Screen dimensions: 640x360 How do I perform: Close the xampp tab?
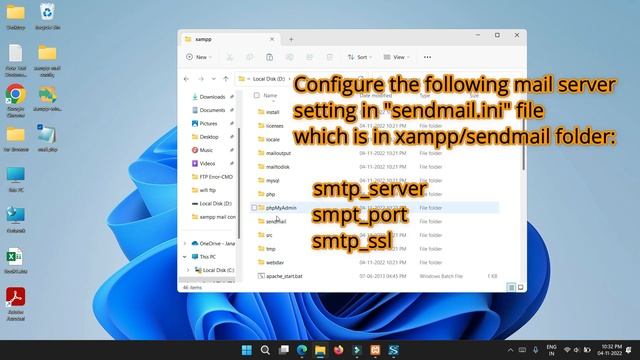[x=272, y=39]
